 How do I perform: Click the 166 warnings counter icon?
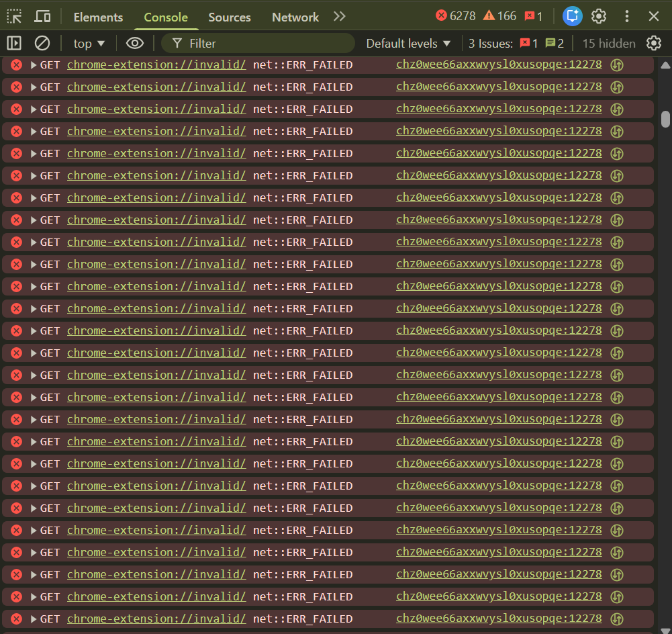tap(489, 16)
